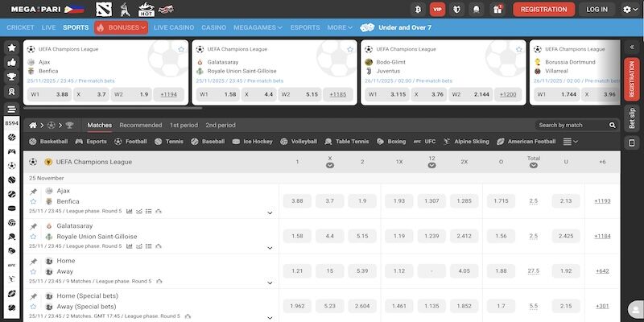Select the Alpine Skiing sport filter

(x=466, y=142)
